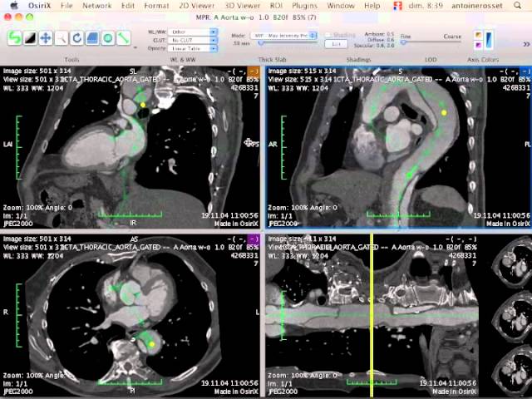Image resolution: width=532 pixels, height=399 pixels.
Task: Open the Apple menu
Action: (15, 6)
